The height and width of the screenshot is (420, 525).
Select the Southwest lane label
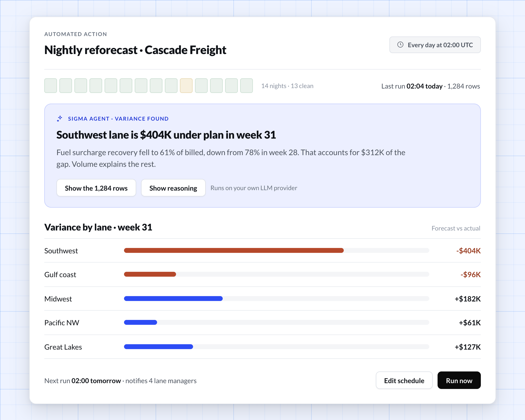(61, 251)
